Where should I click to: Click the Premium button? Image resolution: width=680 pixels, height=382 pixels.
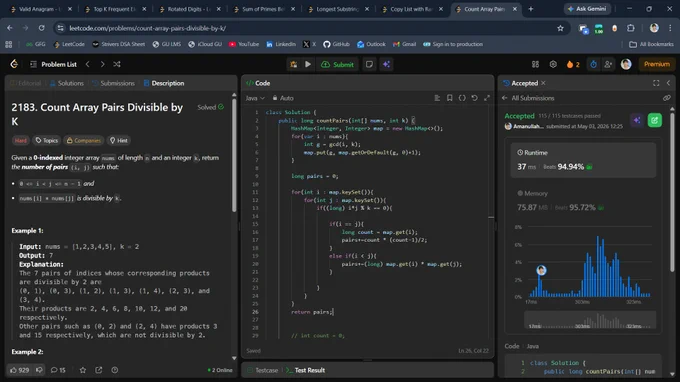(x=657, y=64)
